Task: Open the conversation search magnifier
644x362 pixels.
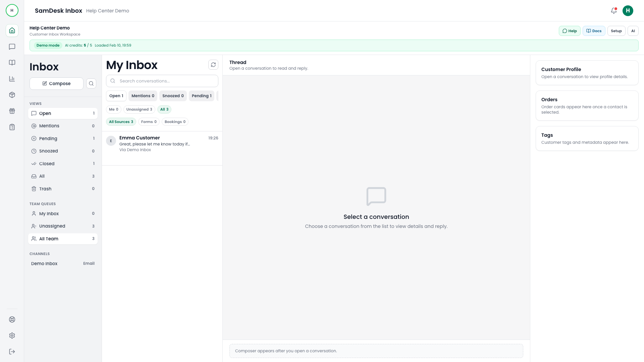Action: 91,83
